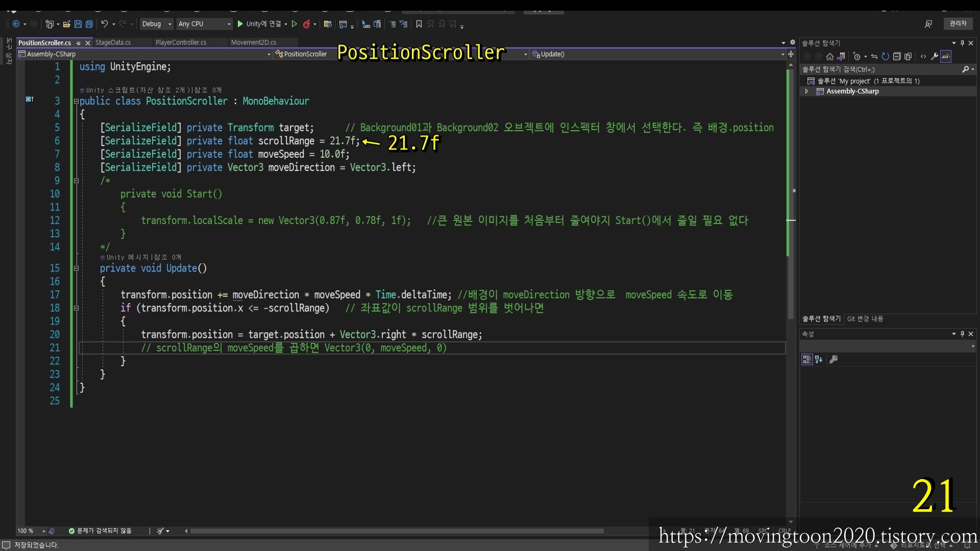Open Properties via the wrench icon in Solution Explorer
This screenshot has width=980, height=551.
coord(935,56)
